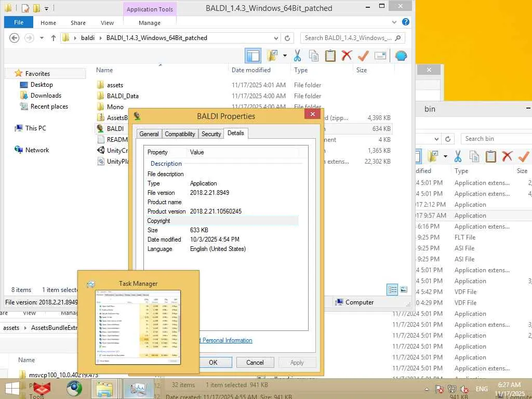Click Cancel in BALDI Properties
This screenshot has height=399, width=532.
pyautogui.click(x=255, y=362)
